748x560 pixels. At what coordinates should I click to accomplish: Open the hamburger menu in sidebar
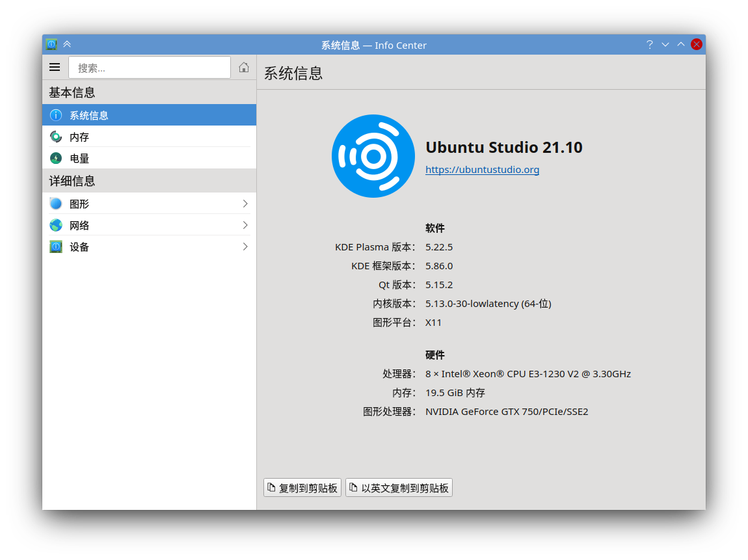pyautogui.click(x=55, y=67)
